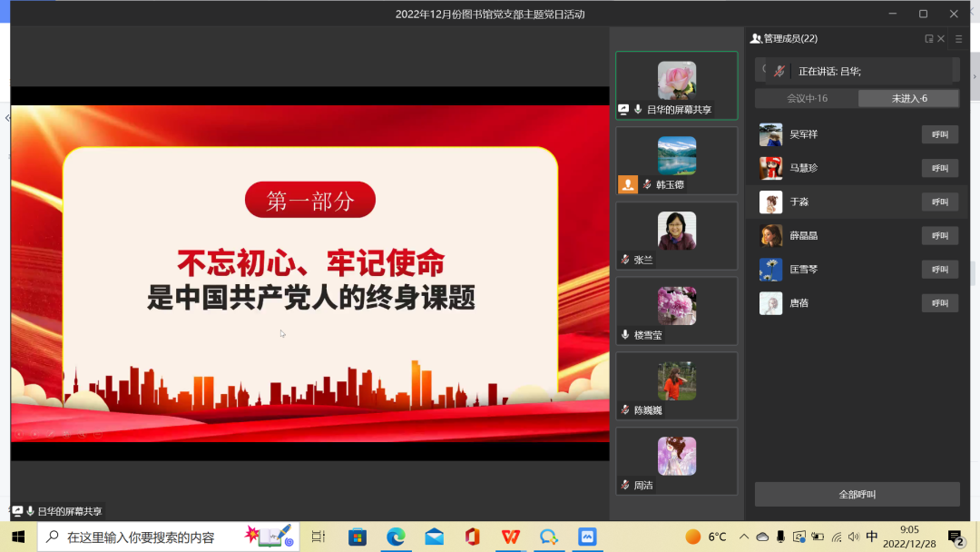This screenshot has height=552, width=980.
Task: Launch Microsoft Edge from the taskbar
Action: click(396, 537)
